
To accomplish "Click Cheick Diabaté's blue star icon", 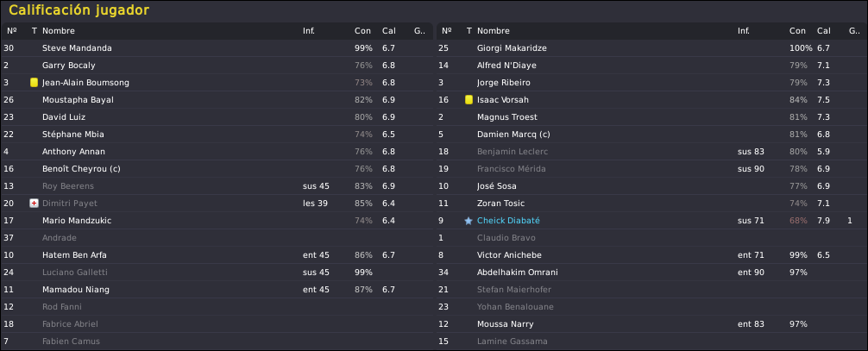I will point(469,220).
